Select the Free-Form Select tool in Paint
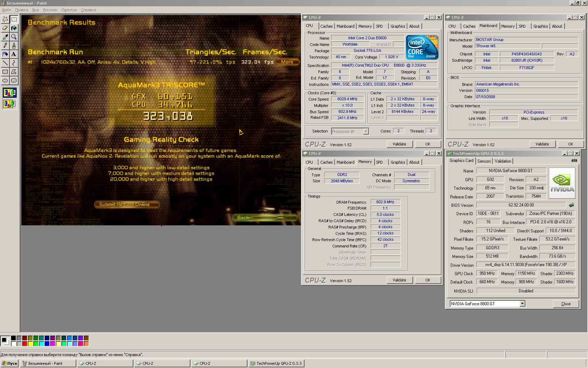 (5, 19)
